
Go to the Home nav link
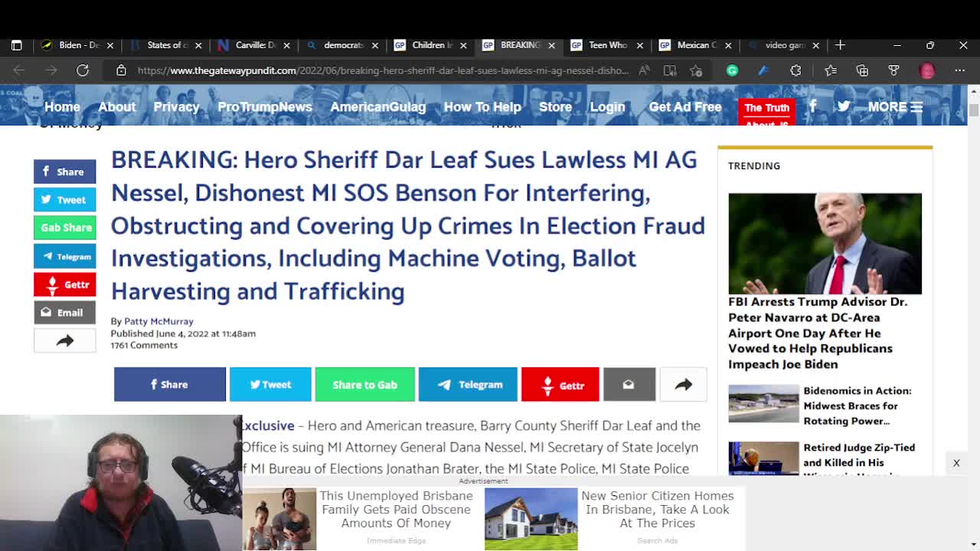[62, 107]
